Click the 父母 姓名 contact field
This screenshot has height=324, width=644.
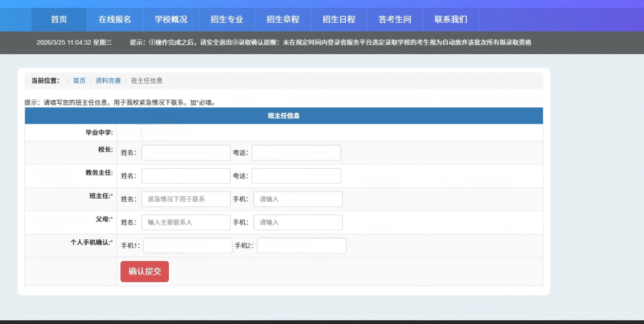tap(185, 223)
